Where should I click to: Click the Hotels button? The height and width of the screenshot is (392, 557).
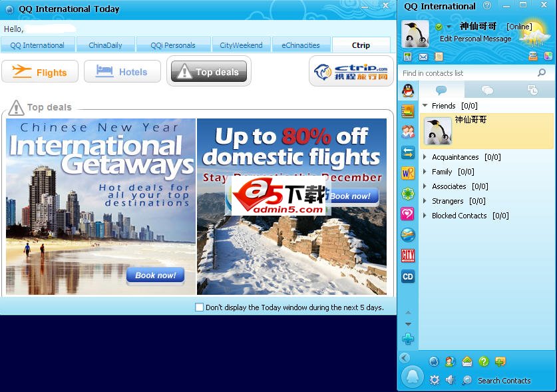pos(122,71)
